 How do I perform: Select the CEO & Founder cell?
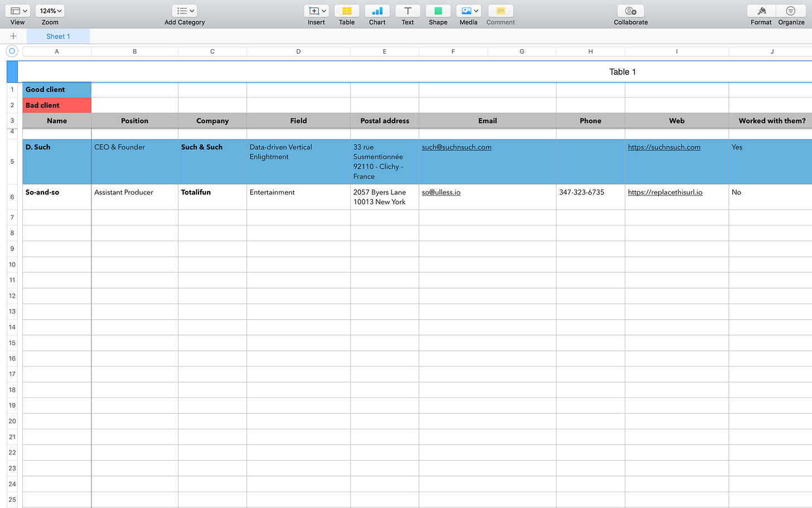(x=134, y=162)
